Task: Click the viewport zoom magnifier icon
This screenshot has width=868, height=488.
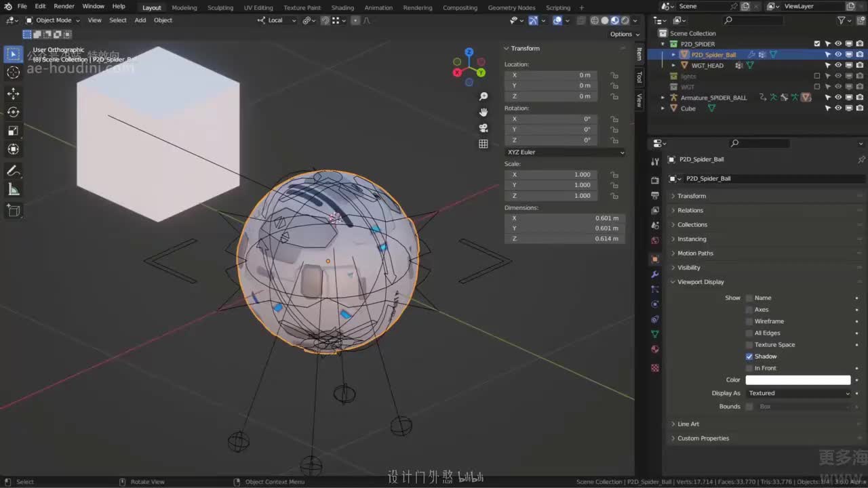Action: point(484,97)
